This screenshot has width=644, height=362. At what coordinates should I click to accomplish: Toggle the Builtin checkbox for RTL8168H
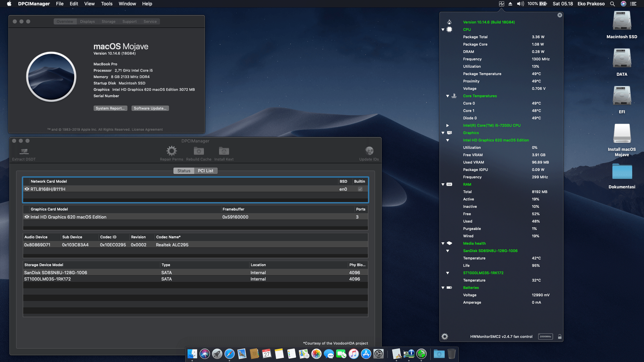360,189
